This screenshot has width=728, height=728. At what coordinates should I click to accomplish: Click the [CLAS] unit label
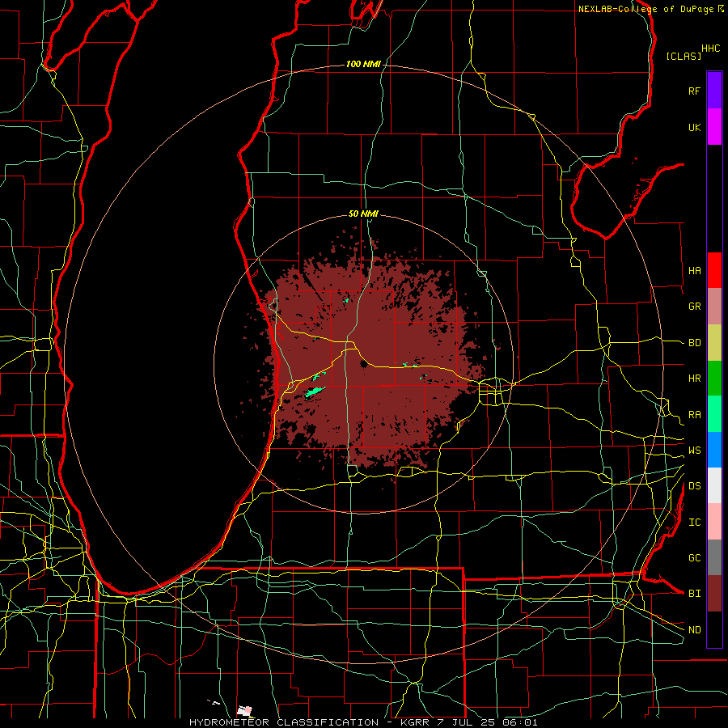[684, 56]
